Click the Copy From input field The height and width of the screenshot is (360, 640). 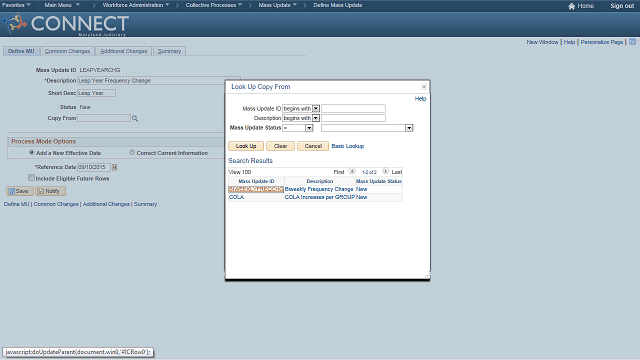[x=104, y=118]
